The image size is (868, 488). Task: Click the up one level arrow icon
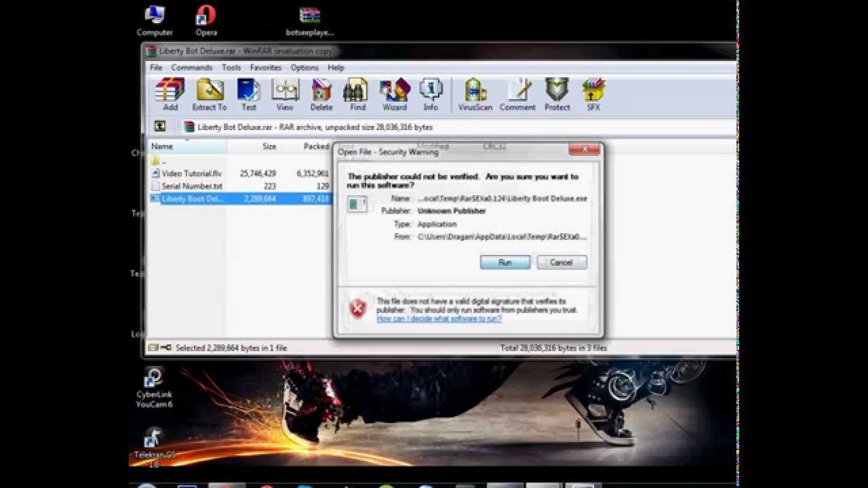(x=160, y=126)
